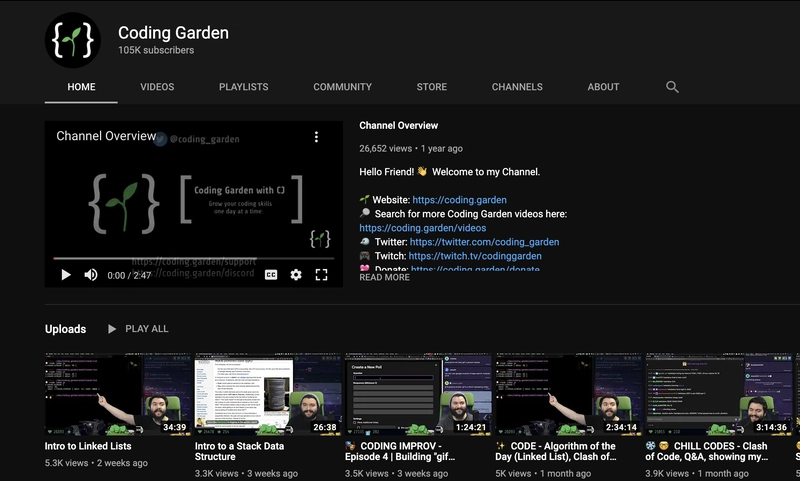
Task: Open the Coding Garden channel avatar
Action: coord(73,40)
